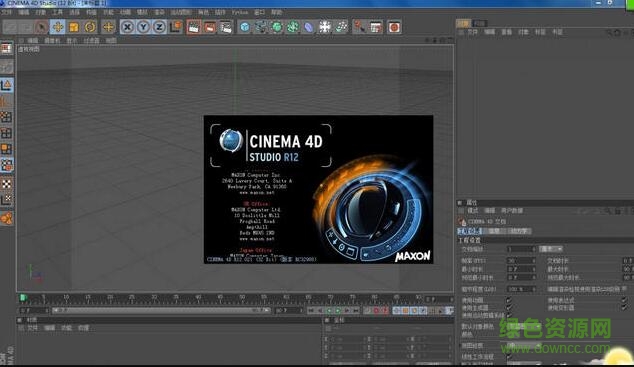The image size is (634, 367).
Task: Open 文件 menu in the material manager
Action: coord(32,328)
